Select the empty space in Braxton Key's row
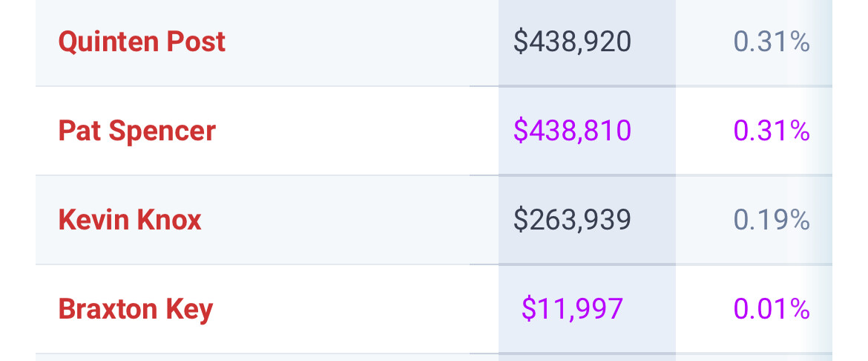Viewport: 868px width, 361px height. (356, 309)
